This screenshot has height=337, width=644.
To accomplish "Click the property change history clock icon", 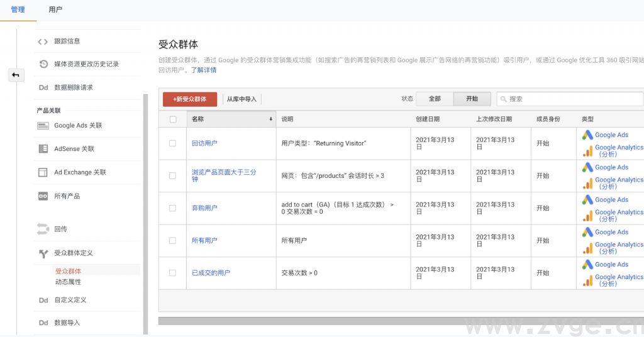I will [43, 64].
